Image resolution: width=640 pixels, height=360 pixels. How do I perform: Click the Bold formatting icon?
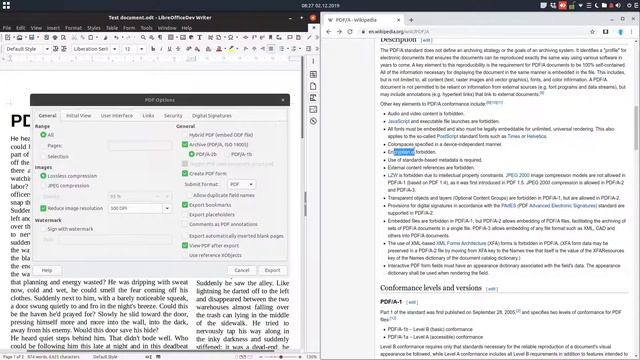(153, 49)
